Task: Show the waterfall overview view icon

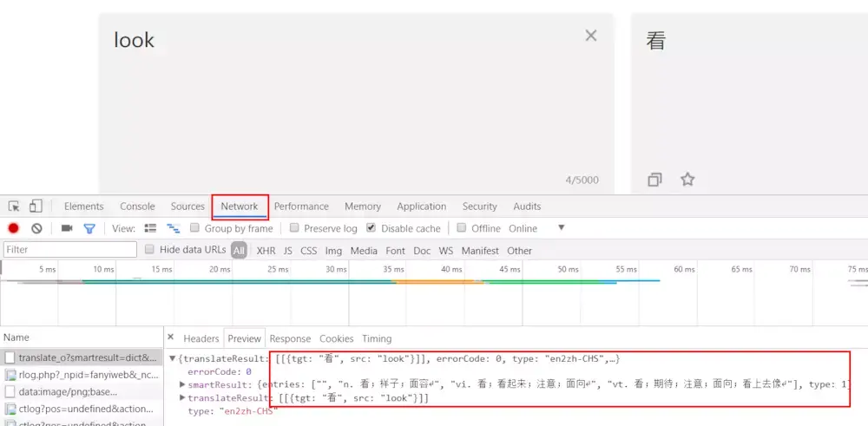Action: 174,228
